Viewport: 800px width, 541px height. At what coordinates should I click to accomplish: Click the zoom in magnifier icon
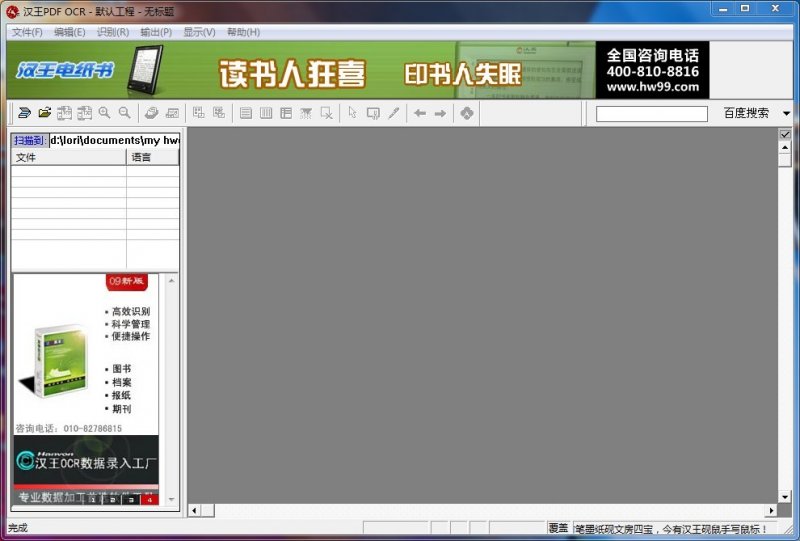pyautogui.click(x=105, y=113)
